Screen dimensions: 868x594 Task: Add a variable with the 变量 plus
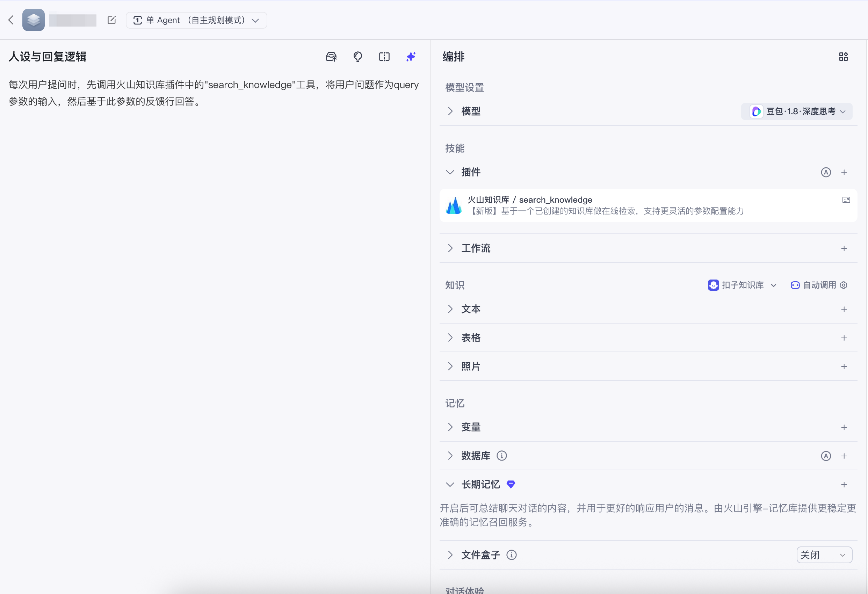click(844, 427)
